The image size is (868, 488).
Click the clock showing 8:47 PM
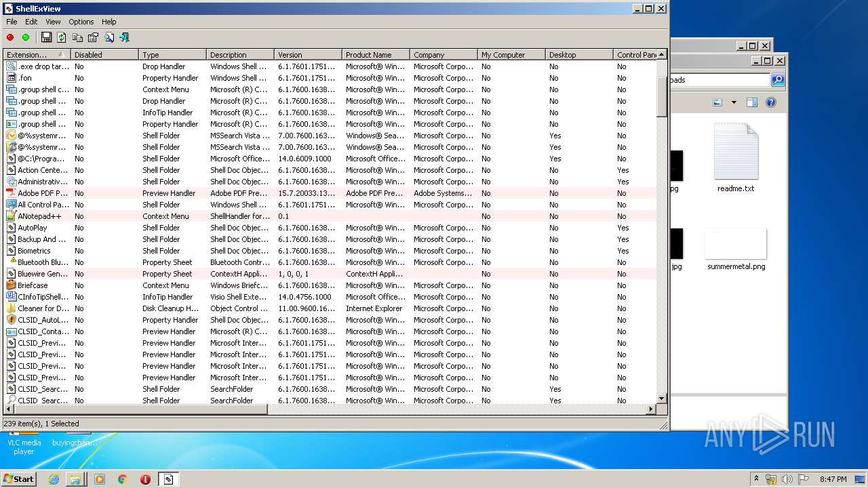[x=833, y=479]
